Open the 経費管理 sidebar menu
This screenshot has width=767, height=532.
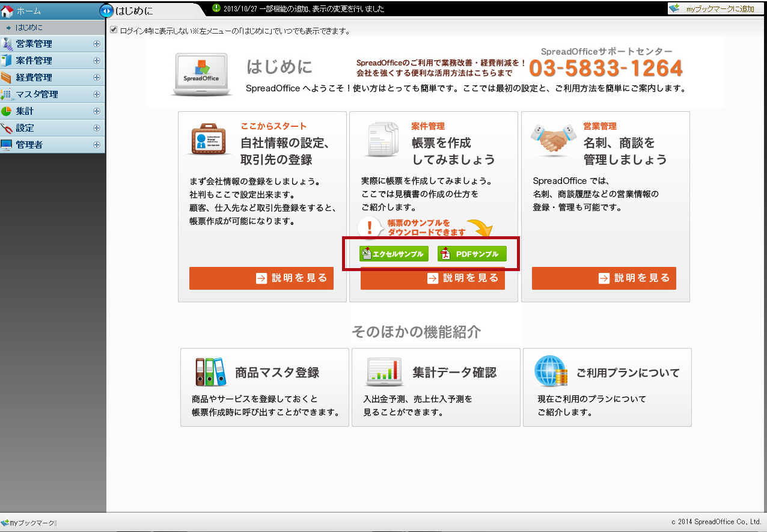(52, 78)
